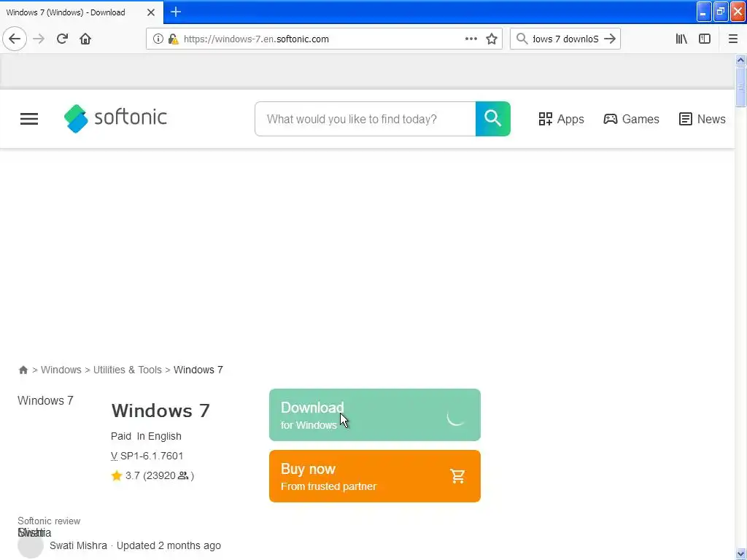Click the Softonic review label
Screen dimensions: 747x560
point(49,521)
